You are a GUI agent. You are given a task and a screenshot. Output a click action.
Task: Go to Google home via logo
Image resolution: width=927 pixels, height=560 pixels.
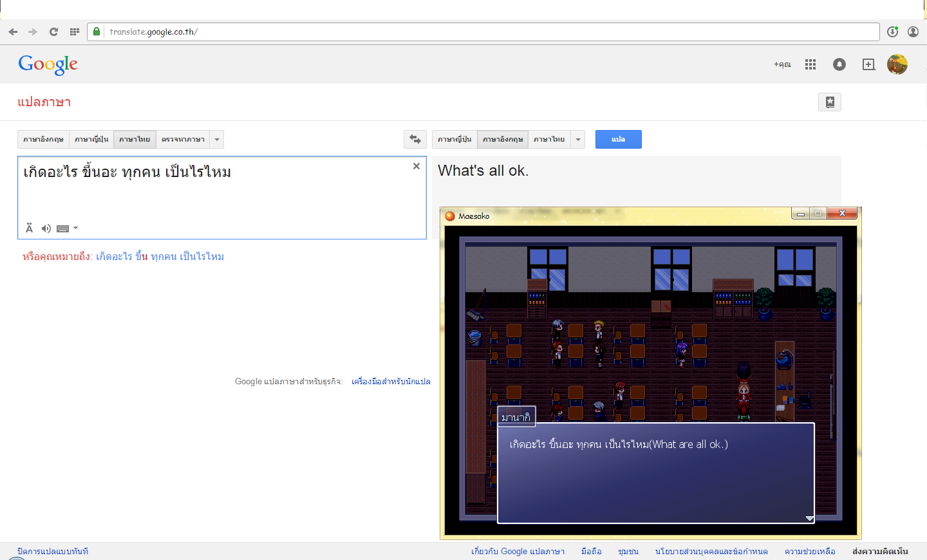[x=48, y=64]
